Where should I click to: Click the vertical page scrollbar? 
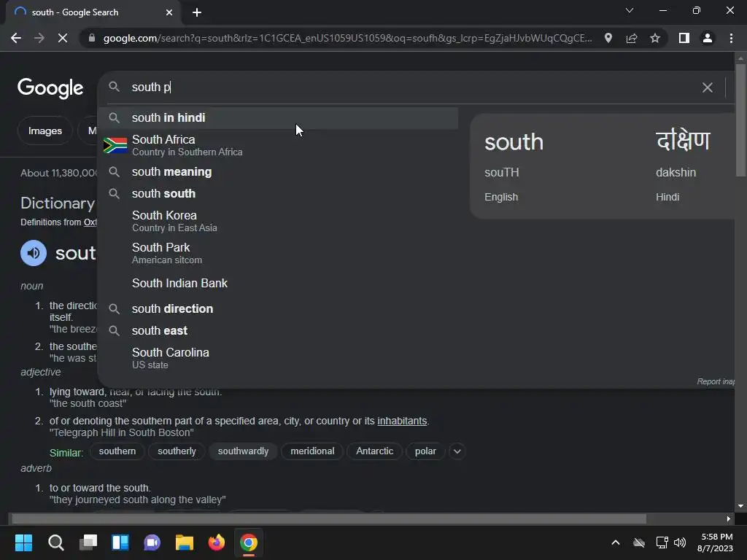coord(740,120)
